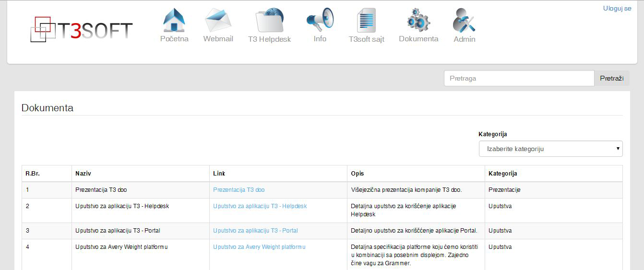Click the Info menu label
This screenshot has width=644, height=270.
(320, 39)
